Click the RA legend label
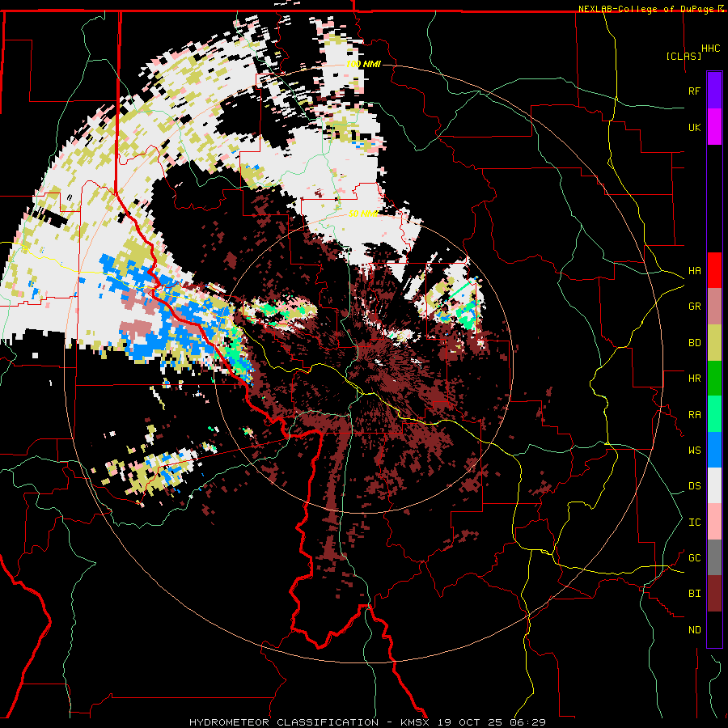The image size is (728, 728). point(694,415)
